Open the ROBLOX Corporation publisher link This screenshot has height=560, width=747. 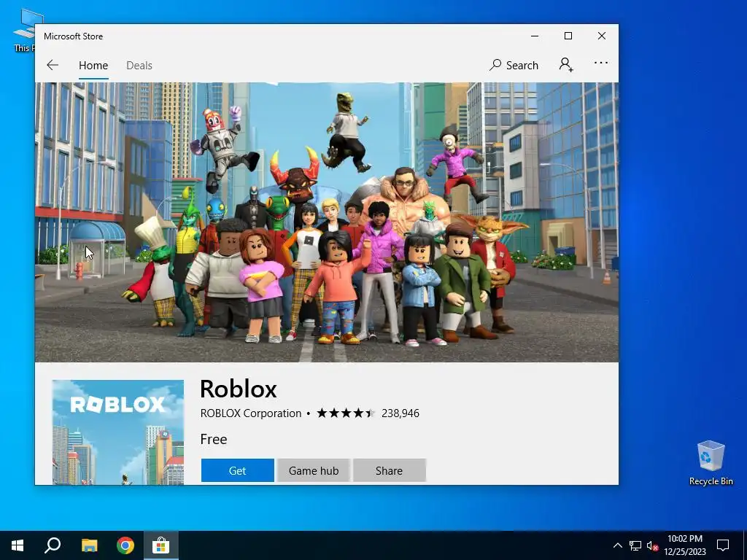251,413
